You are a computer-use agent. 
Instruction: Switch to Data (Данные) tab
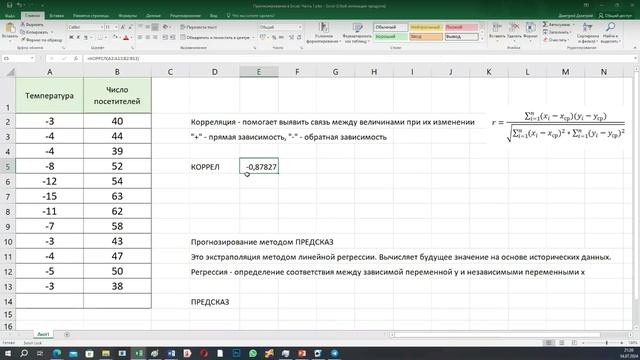(x=153, y=16)
